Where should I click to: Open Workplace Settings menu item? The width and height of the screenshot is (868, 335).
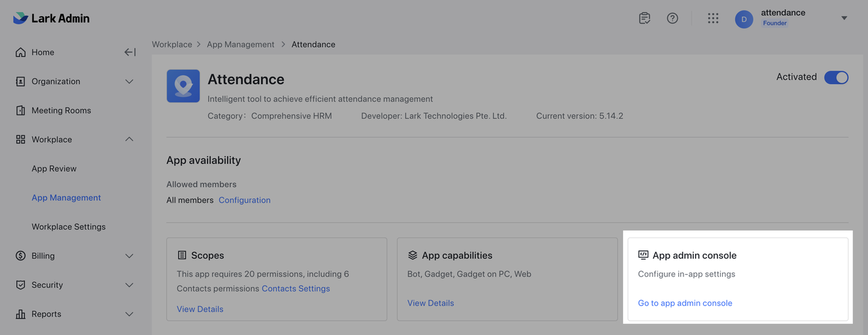(68, 227)
